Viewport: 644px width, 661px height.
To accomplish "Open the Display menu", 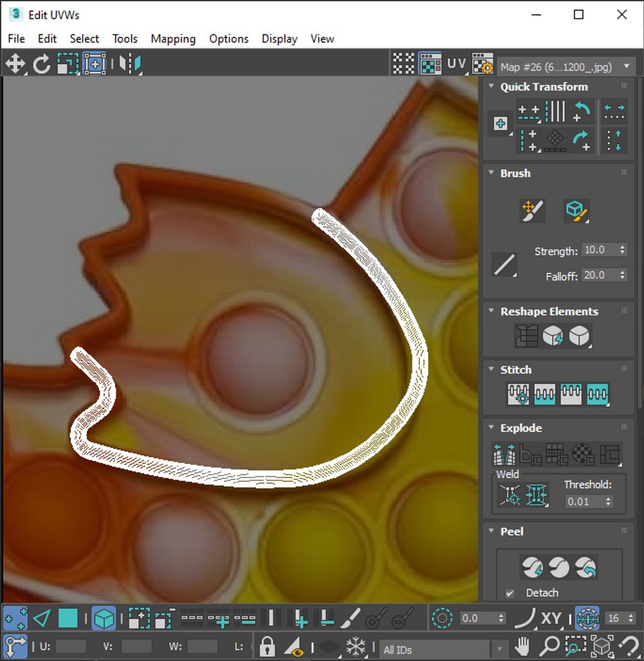I will tap(279, 39).
